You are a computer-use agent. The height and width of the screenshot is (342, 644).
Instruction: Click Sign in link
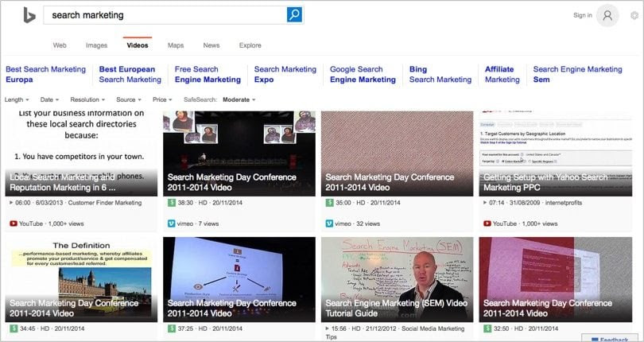(583, 15)
